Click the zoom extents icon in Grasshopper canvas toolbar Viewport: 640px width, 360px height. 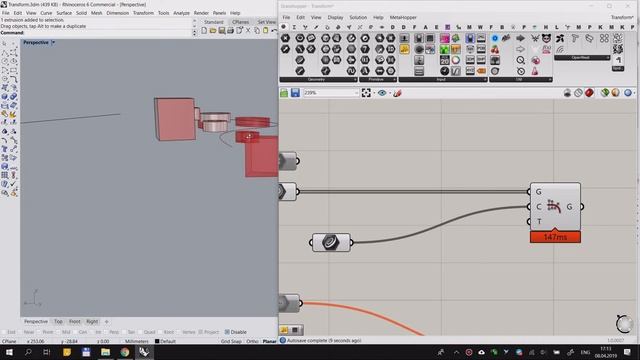point(366,93)
